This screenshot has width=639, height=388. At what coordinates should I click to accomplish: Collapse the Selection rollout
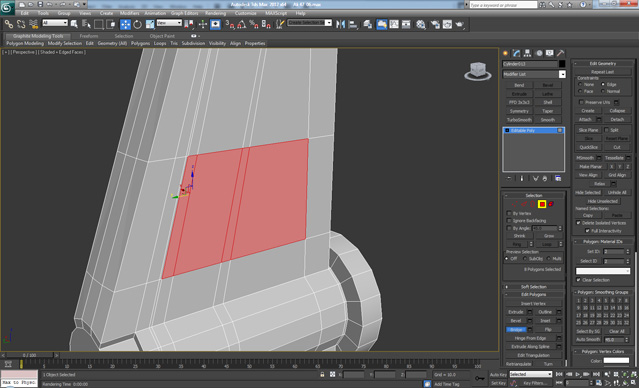(x=533, y=195)
